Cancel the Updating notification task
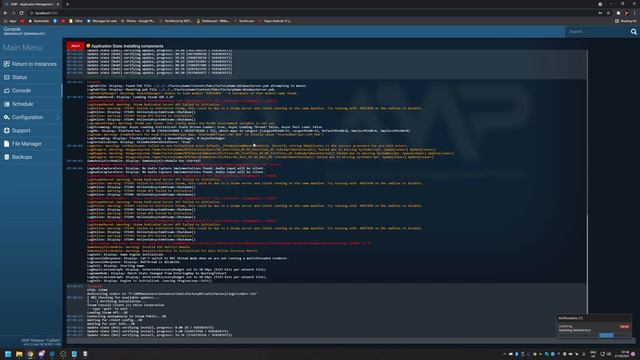This screenshot has height=360, width=640. point(624,327)
